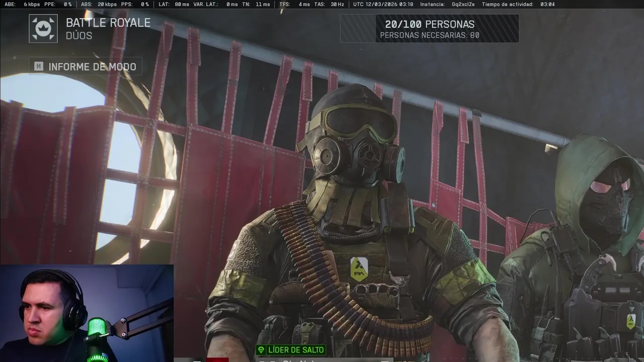Image resolution: width=644 pixels, height=362 pixels.
Task: Click the ABE 6 kbps stat
Action: pos(22,4)
